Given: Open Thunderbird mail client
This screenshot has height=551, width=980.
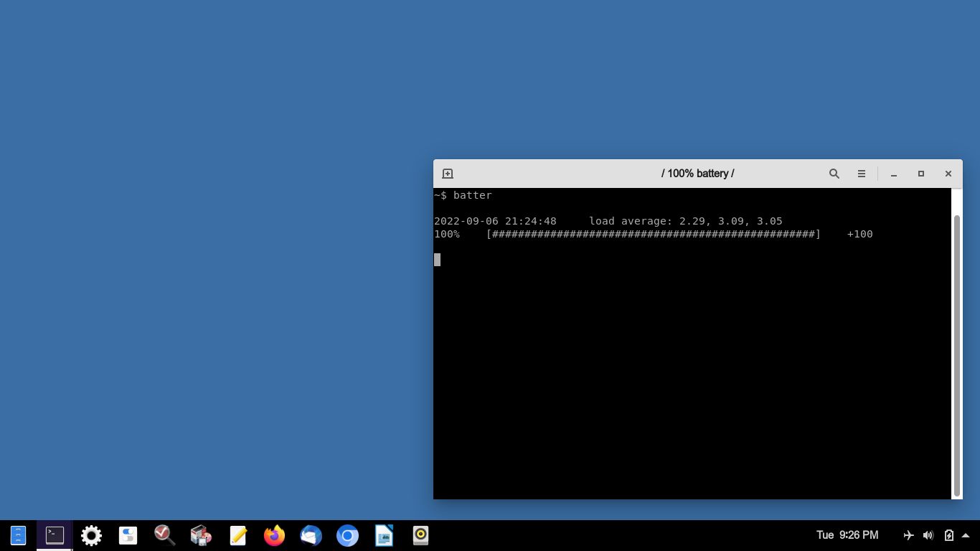Looking at the screenshot, I should point(311,535).
